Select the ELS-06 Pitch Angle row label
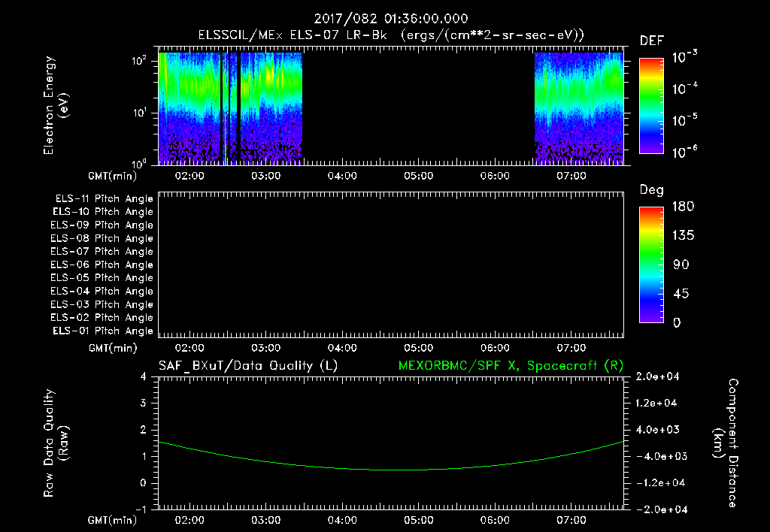The image size is (770, 532). pos(102,265)
